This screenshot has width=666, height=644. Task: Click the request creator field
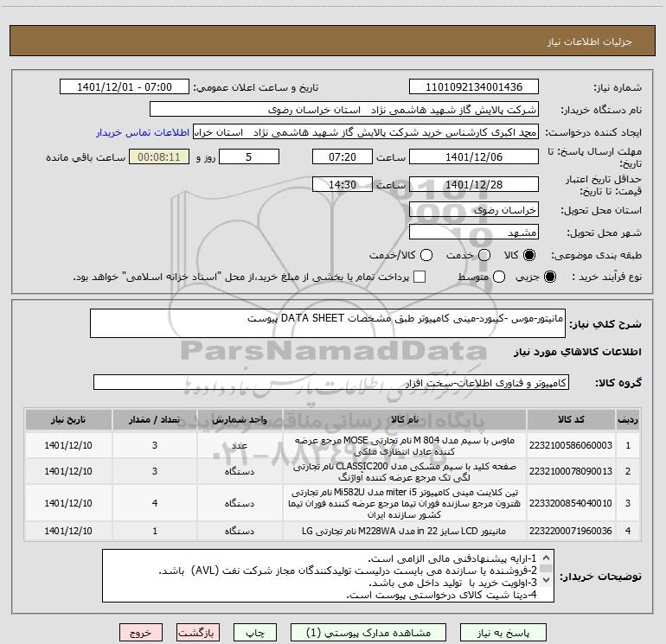click(x=366, y=132)
